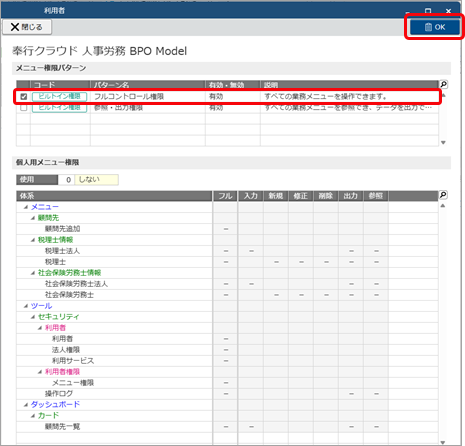Collapse the 社会保険労務士情報 tree node

[33, 273]
